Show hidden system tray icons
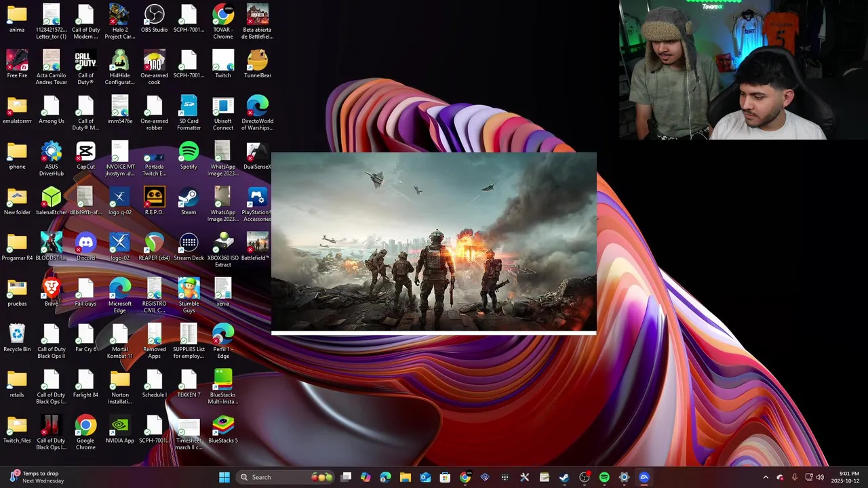The height and width of the screenshot is (488, 868). point(766,477)
